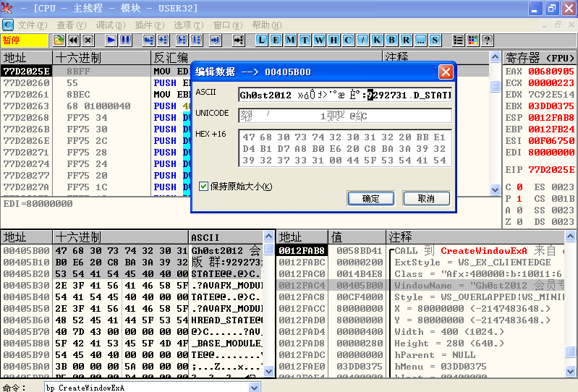Open Breakpoints window via B icon

pos(391,40)
